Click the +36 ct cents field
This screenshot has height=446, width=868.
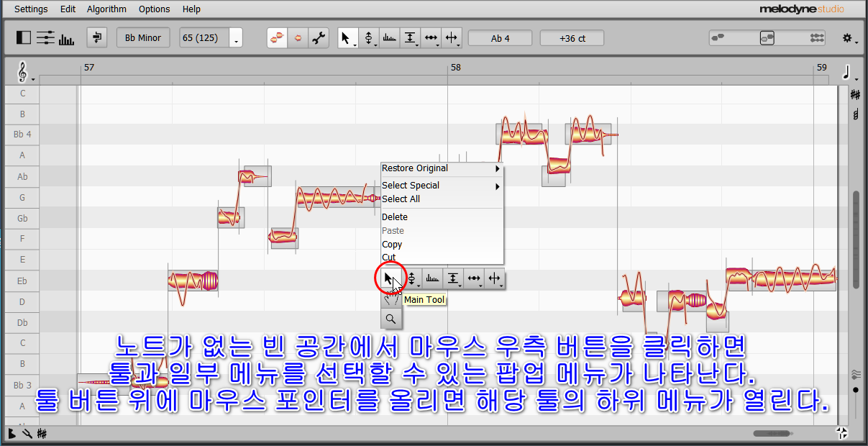tap(572, 38)
